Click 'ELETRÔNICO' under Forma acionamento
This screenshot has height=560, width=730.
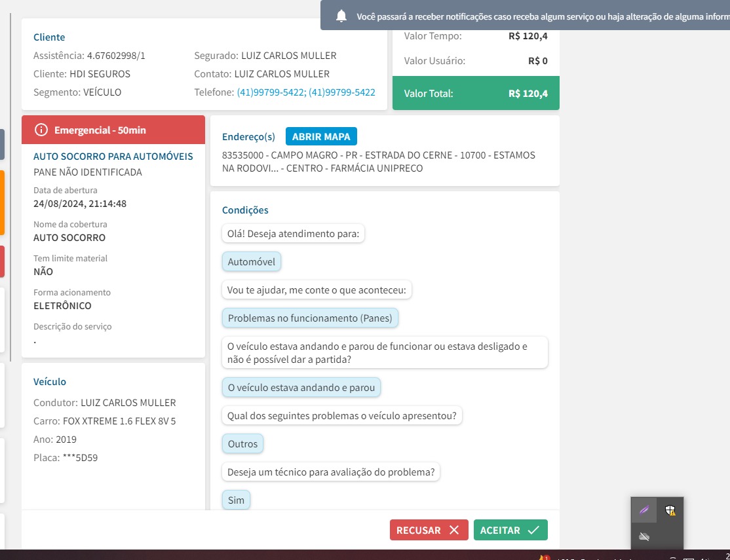[x=62, y=306]
